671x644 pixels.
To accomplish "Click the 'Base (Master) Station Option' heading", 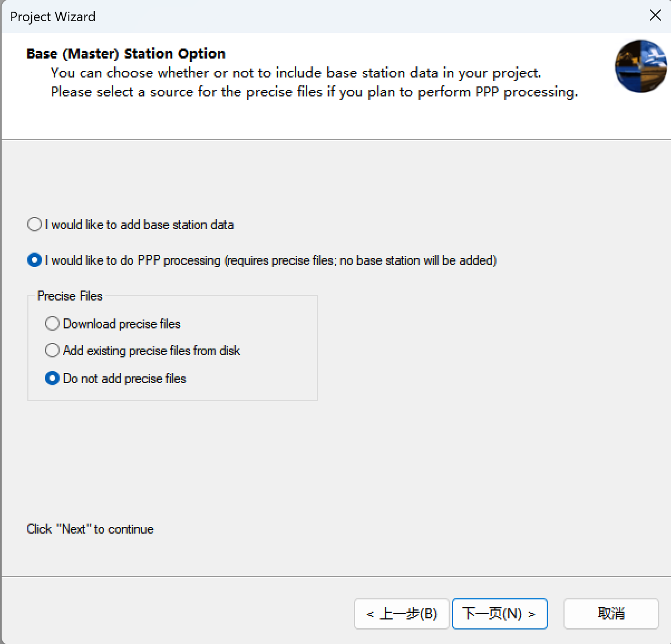I will (x=126, y=54).
